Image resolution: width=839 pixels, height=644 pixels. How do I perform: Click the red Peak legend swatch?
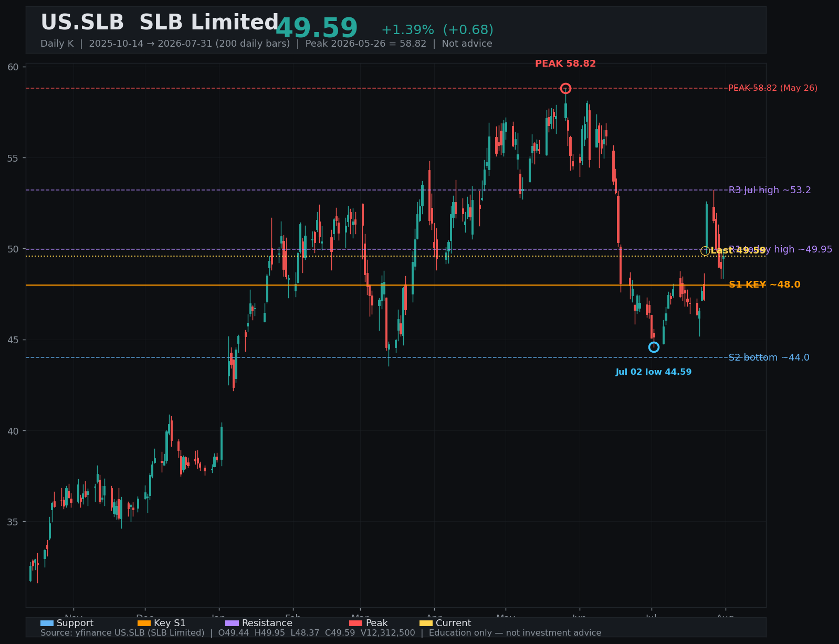(x=356, y=623)
